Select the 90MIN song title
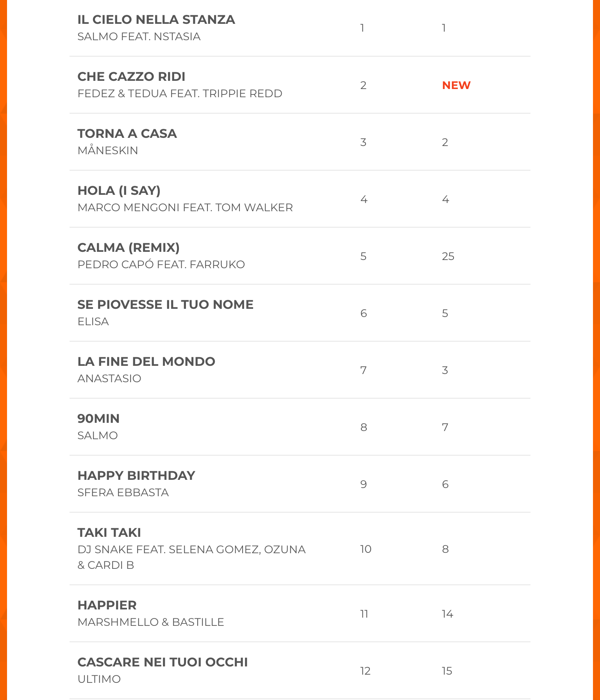The image size is (600, 700). pos(98,419)
